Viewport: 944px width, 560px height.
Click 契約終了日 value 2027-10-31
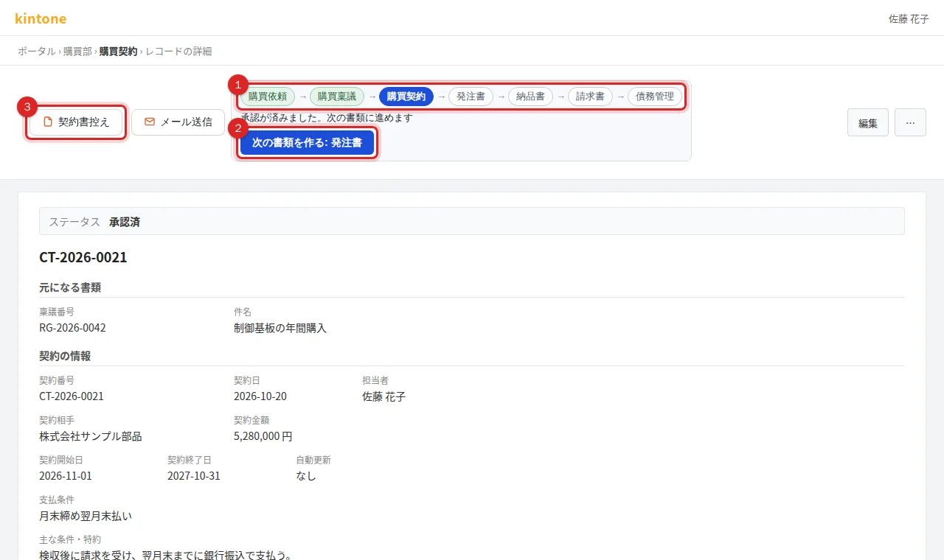coord(194,476)
